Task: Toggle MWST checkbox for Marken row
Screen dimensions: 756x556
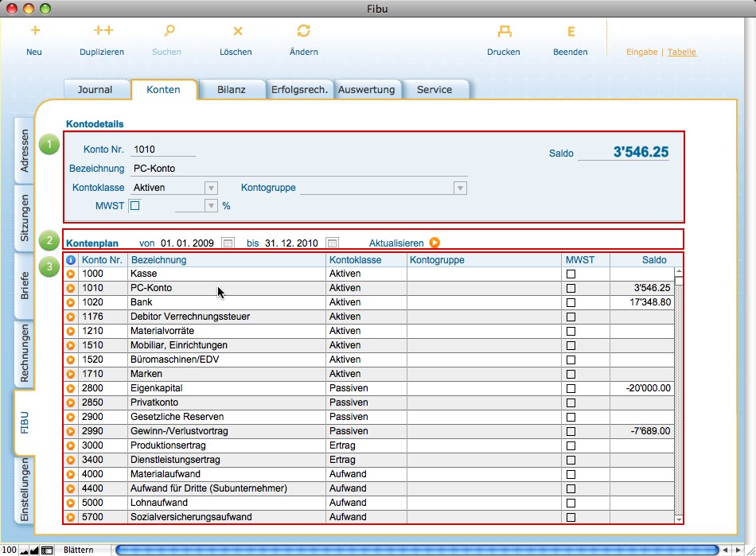Action: click(571, 375)
